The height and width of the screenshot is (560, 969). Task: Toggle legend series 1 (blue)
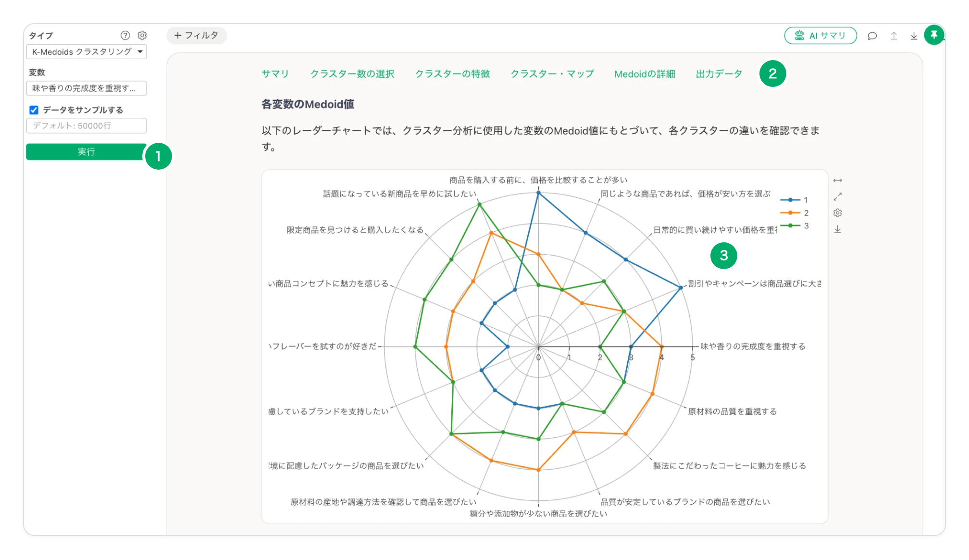click(795, 200)
